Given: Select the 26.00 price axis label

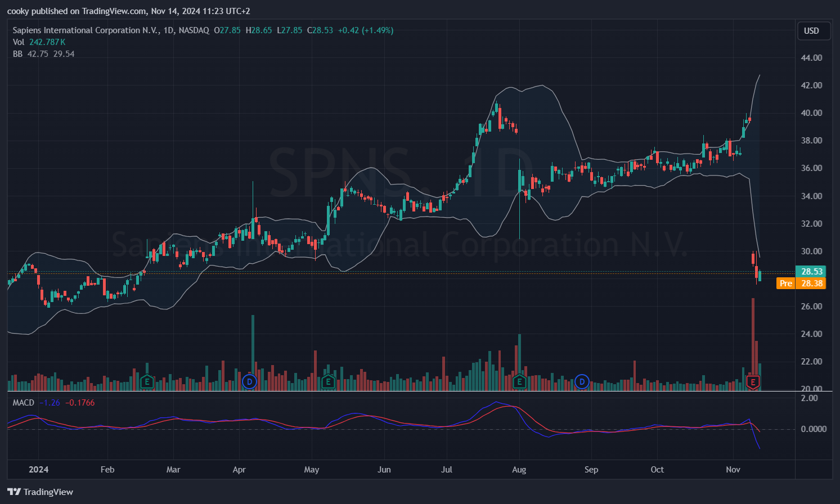Looking at the screenshot, I should [811, 307].
